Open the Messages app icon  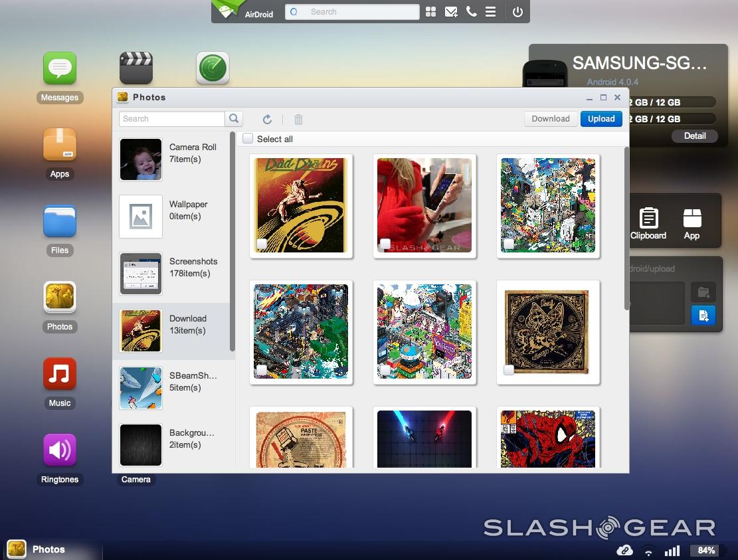(x=60, y=70)
